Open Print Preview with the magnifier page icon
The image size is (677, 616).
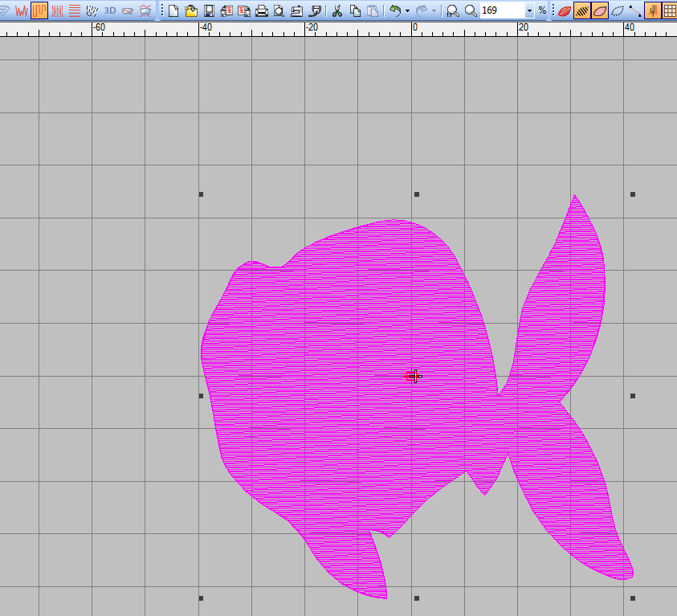279,11
